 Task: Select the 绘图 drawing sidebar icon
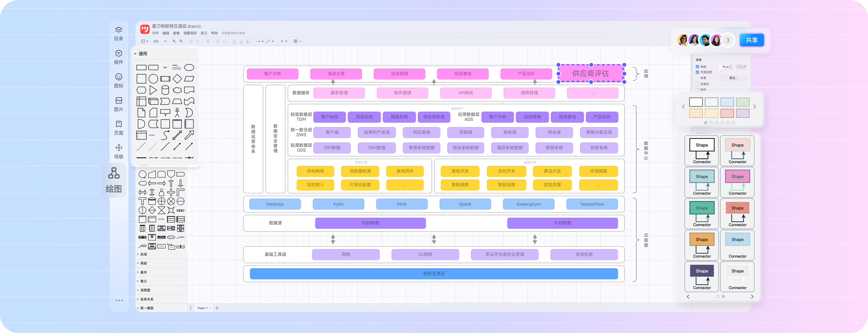click(x=114, y=180)
